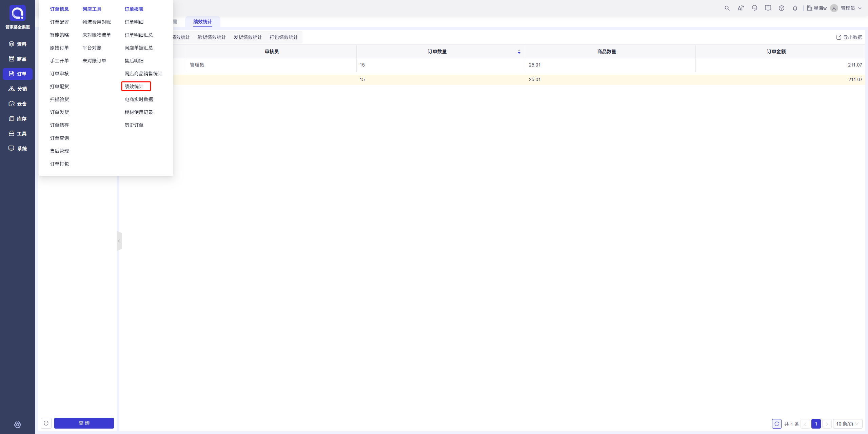Open the 管理员 user dropdown
The height and width of the screenshot is (434, 868).
tap(846, 8)
